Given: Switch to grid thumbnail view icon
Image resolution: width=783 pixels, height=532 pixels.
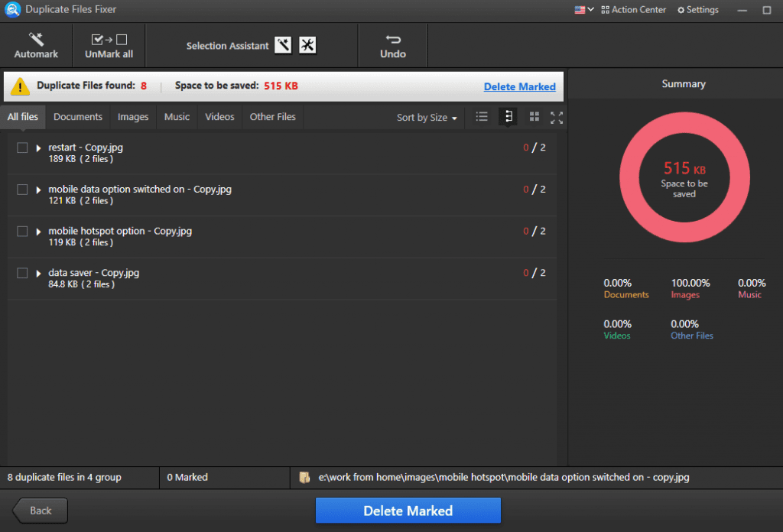Looking at the screenshot, I should point(534,117).
